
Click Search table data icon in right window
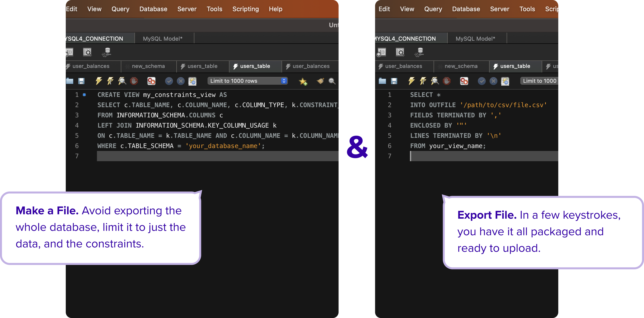pyautogui.click(x=400, y=52)
